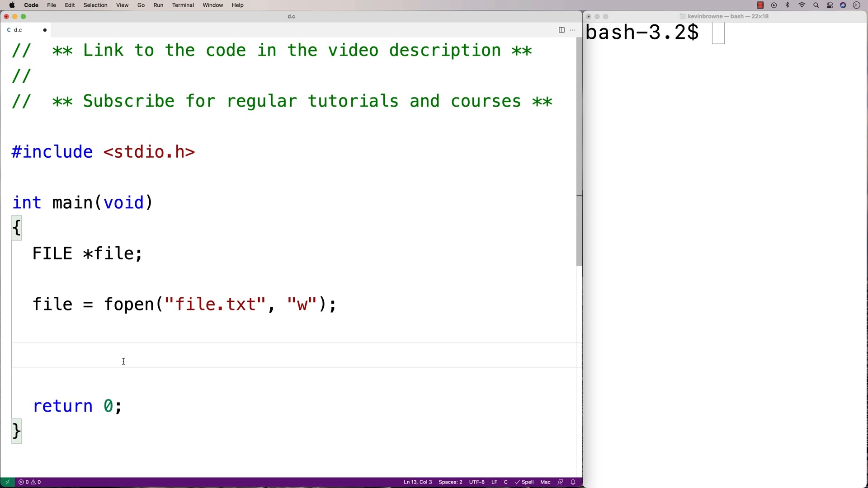868x488 pixels.
Task: Click the FILE *file; declaration line
Action: tap(88, 253)
